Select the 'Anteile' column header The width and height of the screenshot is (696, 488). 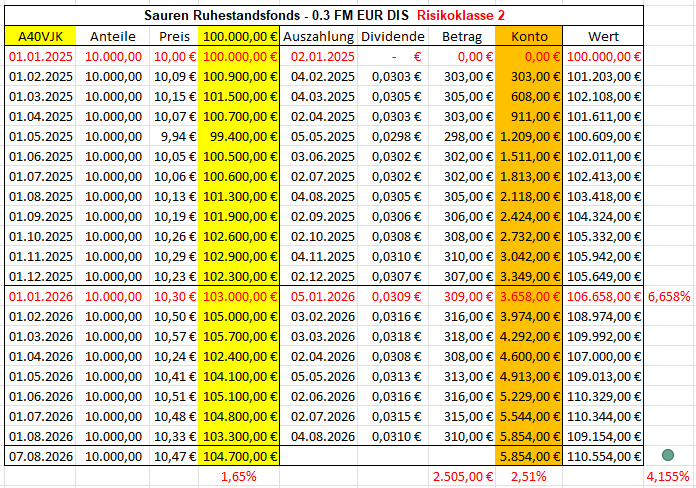click(x=113, y=36)
